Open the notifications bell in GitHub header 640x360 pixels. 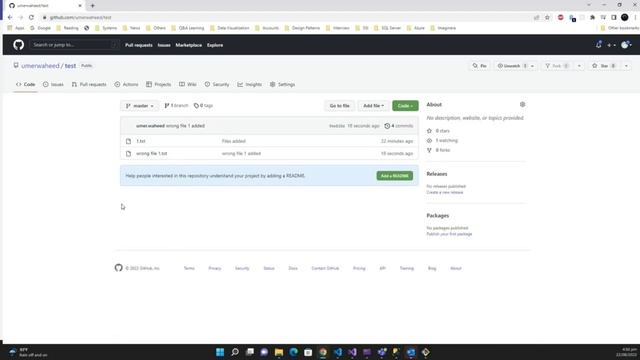tap(599, 45)
